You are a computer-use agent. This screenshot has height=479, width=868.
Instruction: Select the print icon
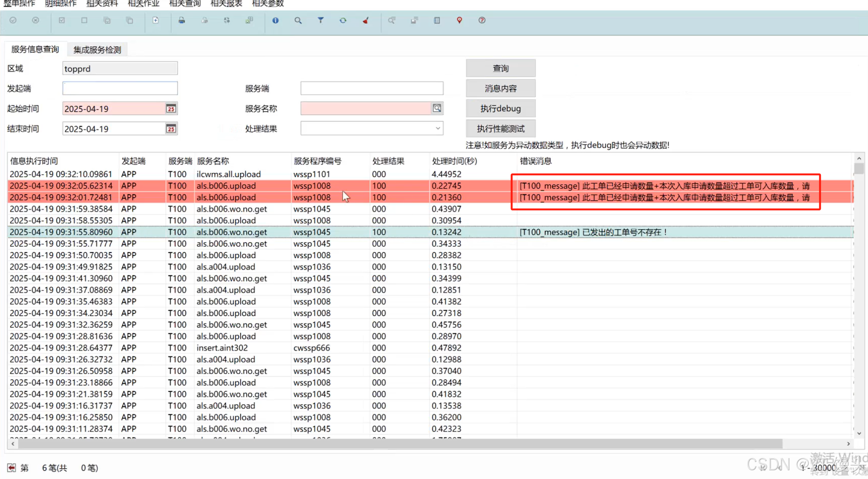182,21
